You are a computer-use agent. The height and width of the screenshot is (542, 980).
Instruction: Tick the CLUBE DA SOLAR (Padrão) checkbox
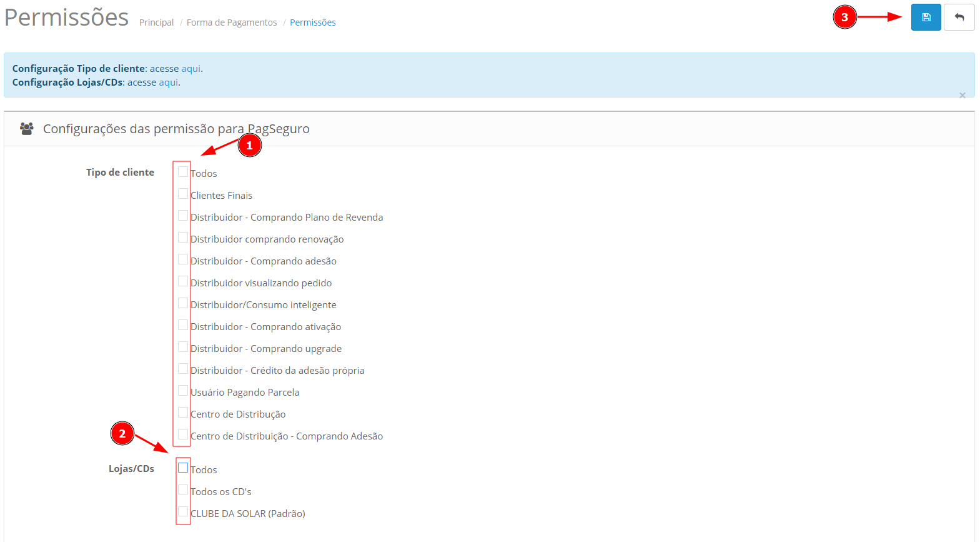click(x=183, y=511)
